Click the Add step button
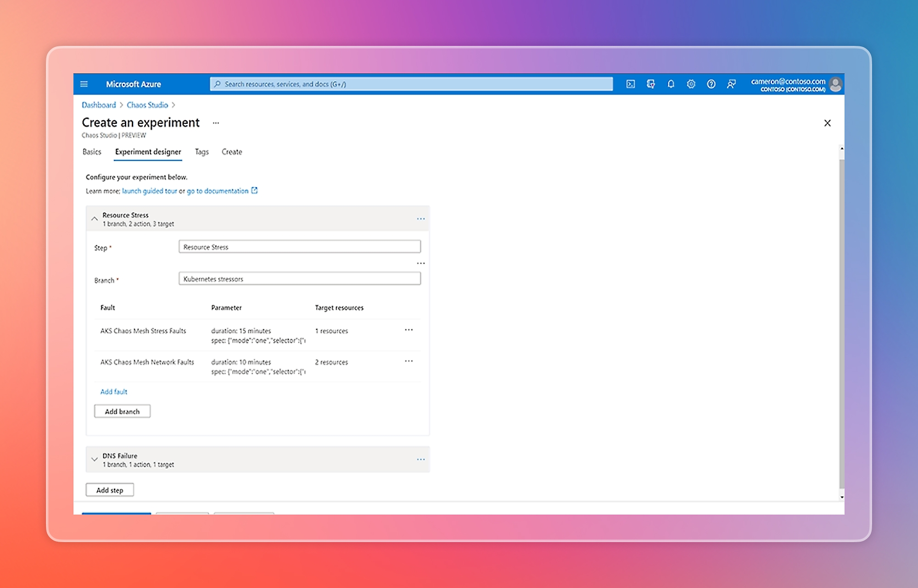The width and height of the screenshot is (918, 588). 110,490
